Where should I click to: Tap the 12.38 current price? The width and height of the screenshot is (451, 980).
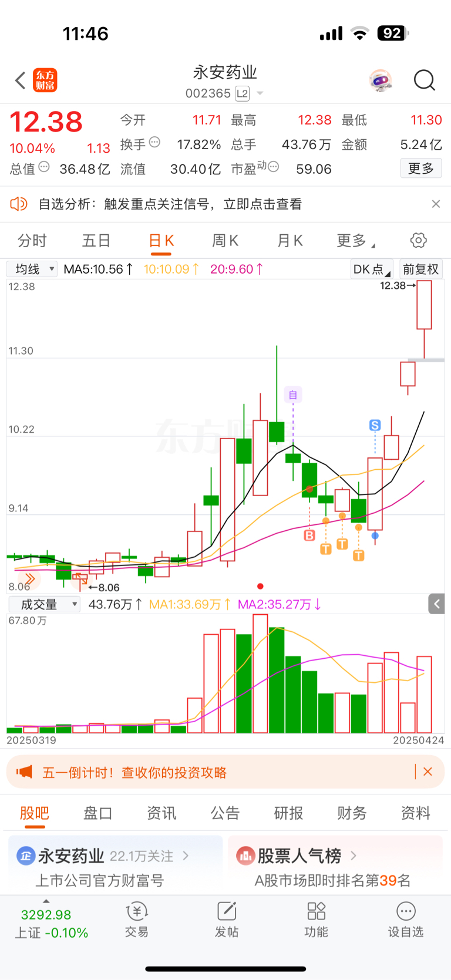click(x=46, y=122)
